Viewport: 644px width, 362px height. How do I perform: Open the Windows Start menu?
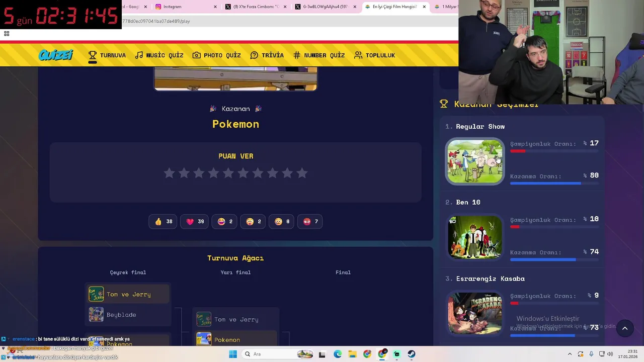tap(232, 354)
